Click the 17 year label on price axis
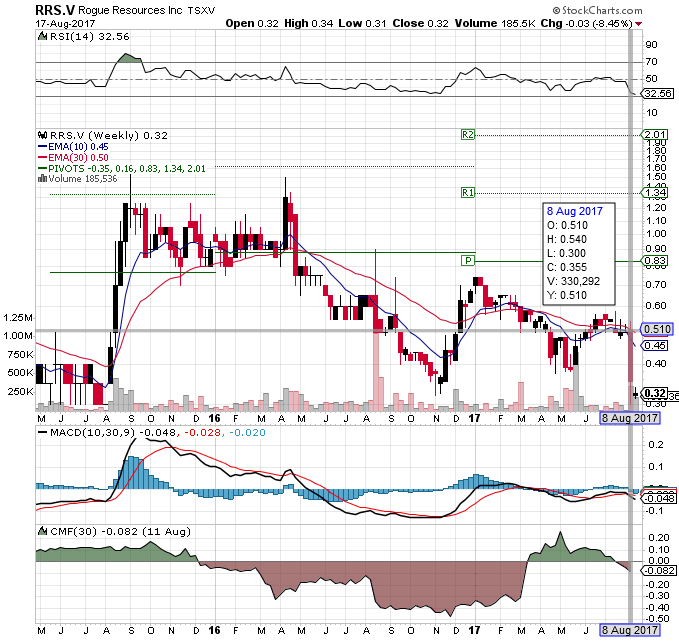 (475, 419)
